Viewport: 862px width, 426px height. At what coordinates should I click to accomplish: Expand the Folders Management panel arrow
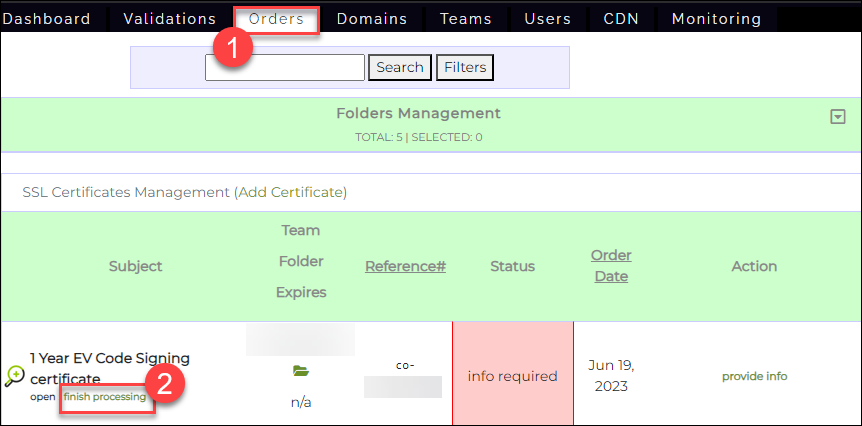click(x=838, y=117)
